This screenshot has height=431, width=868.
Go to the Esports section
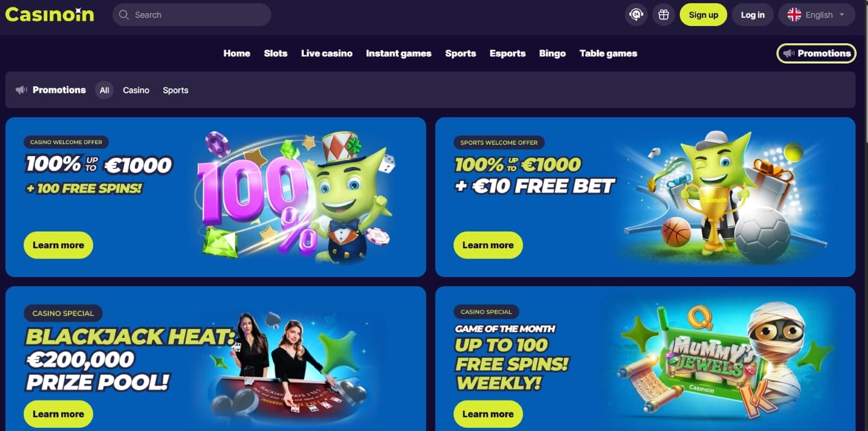pyautogui.click(x=507, y=53)
